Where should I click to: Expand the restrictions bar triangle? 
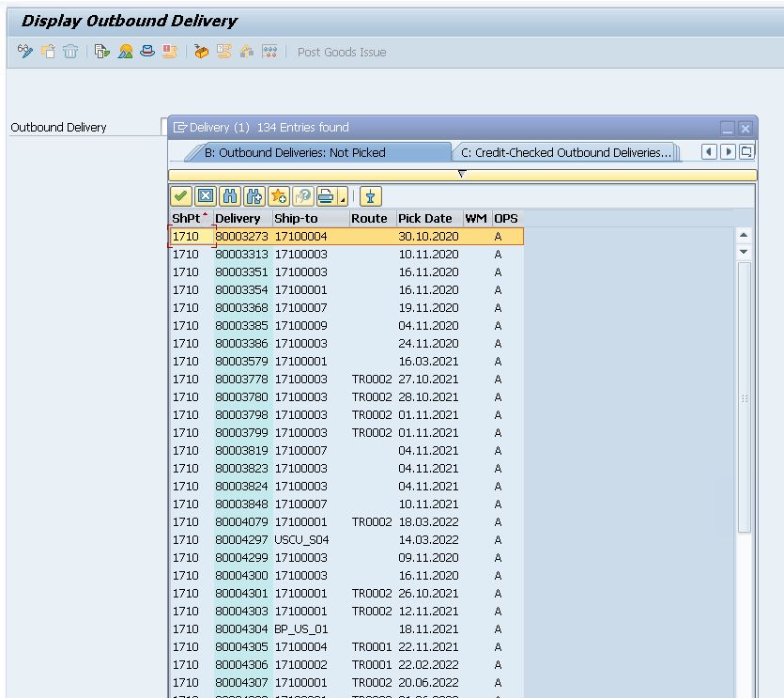461,174
